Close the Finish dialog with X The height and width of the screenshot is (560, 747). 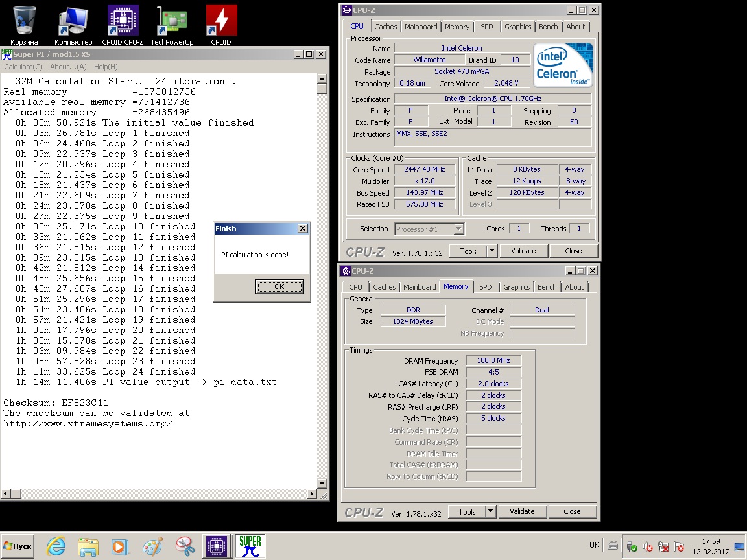coord(303,229)
